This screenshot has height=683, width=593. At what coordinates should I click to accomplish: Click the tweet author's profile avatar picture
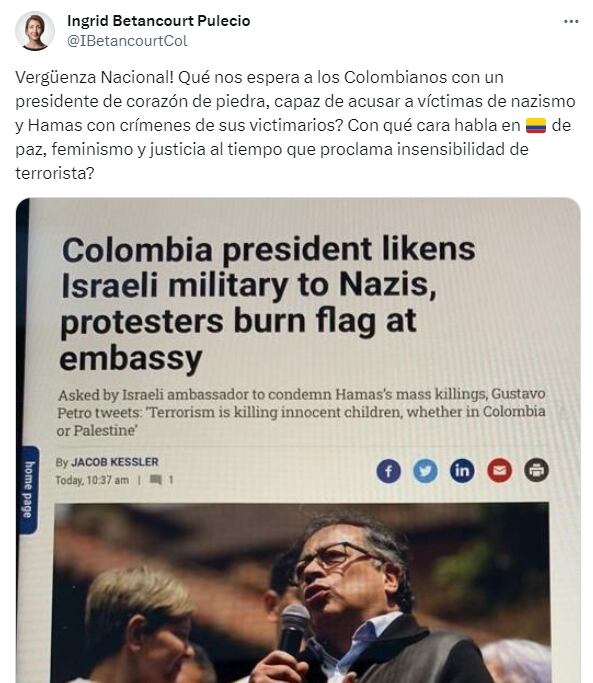[34, 31]
